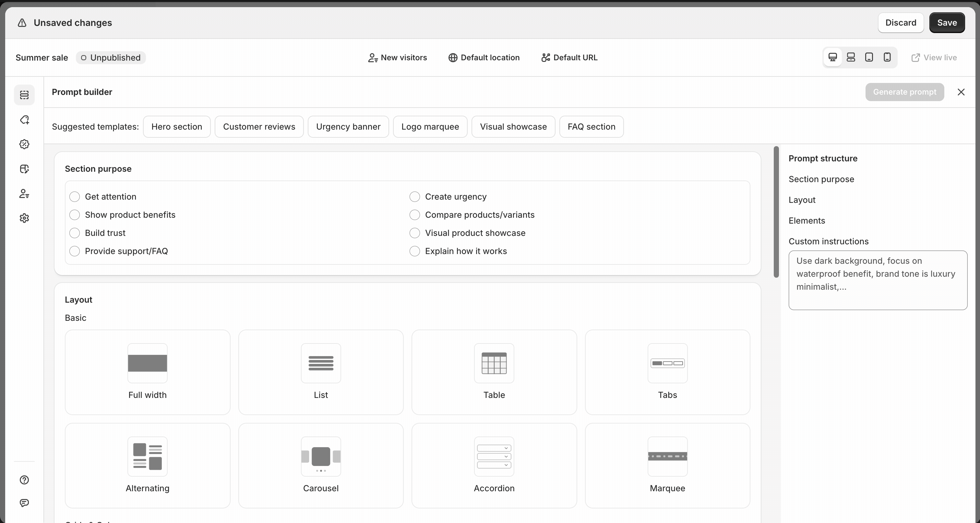
Task: Apply the FAQ section template
Action: point(591,127)
